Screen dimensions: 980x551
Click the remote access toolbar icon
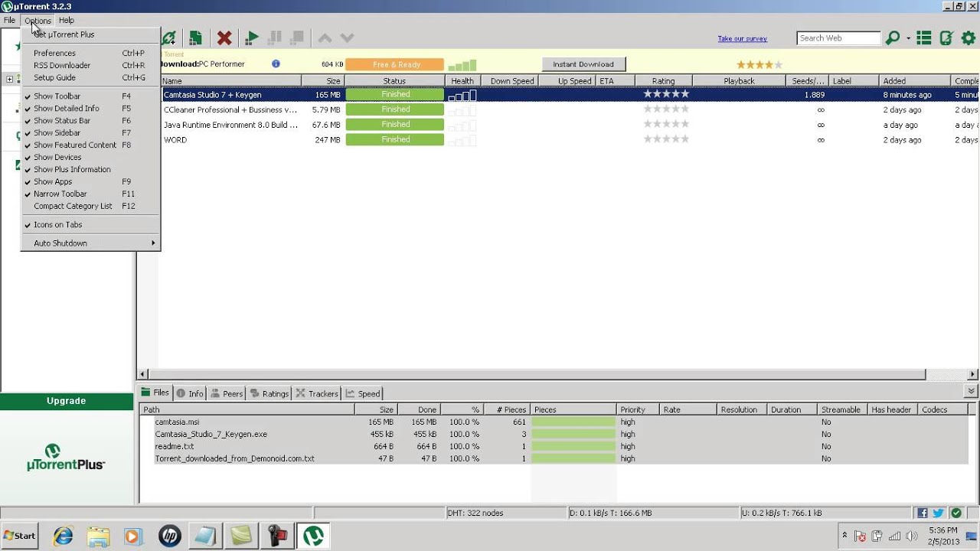click(946, 37)
